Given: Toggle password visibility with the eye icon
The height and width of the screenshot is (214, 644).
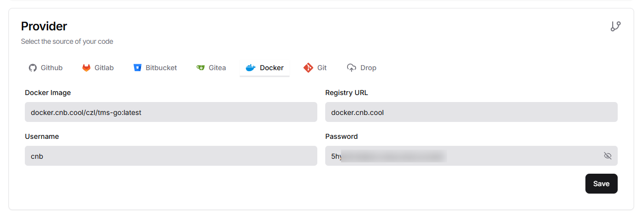Looking at the screenshot, I should (x=607, y=156).
